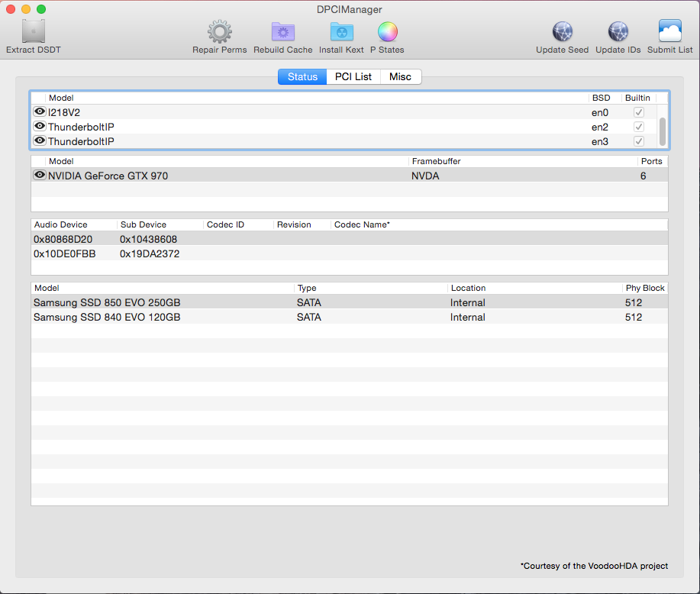Click the Update Seed globe icon
Screen dimensions: 700x594
coord(563,32)
